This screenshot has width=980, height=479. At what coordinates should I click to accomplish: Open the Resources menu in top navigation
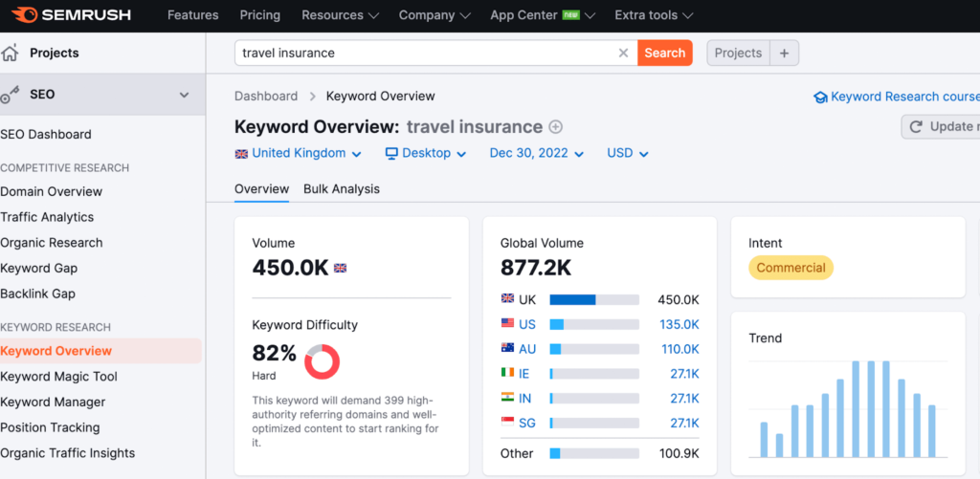click(340, 15)
